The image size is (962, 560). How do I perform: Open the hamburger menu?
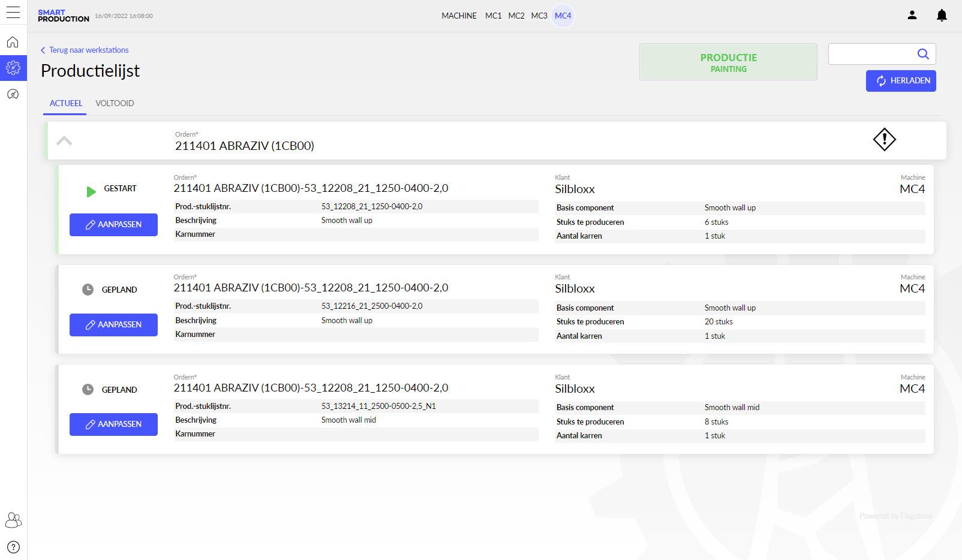[x=13, y=13]
